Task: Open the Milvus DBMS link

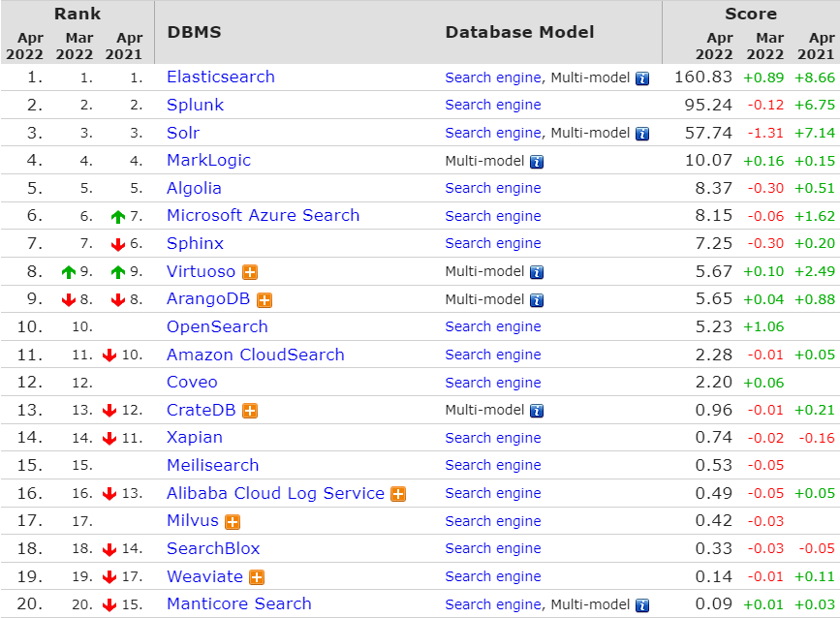Action: [193, 520]
